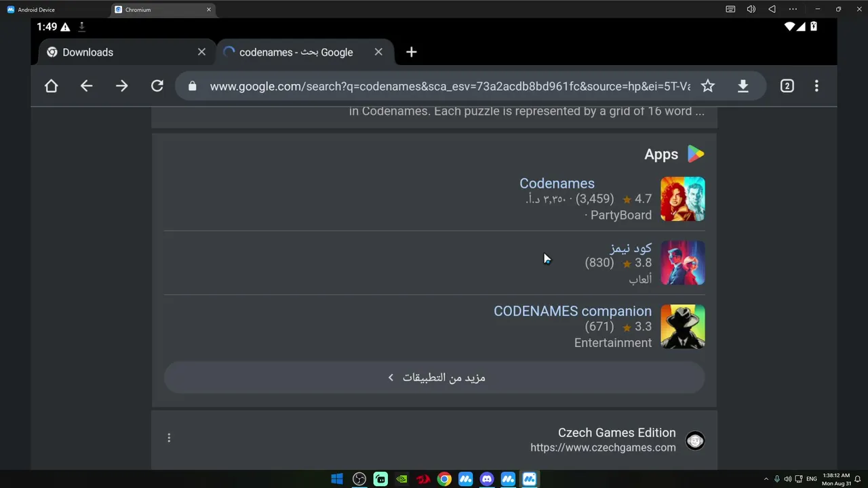The image size is (868, 488).
Task: Click the lock icon in the address bar
Action: tap(192, 86)
